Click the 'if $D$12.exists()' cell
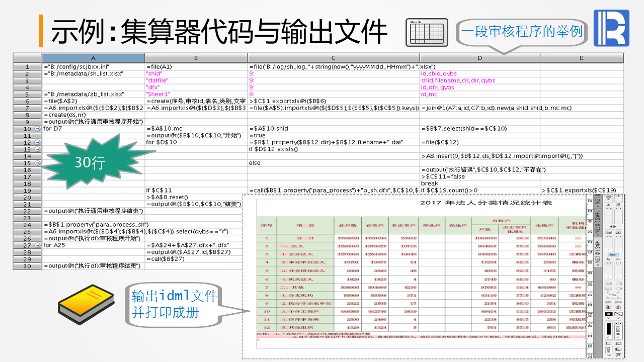Screen dimensions: 644x362 [334, 149]
